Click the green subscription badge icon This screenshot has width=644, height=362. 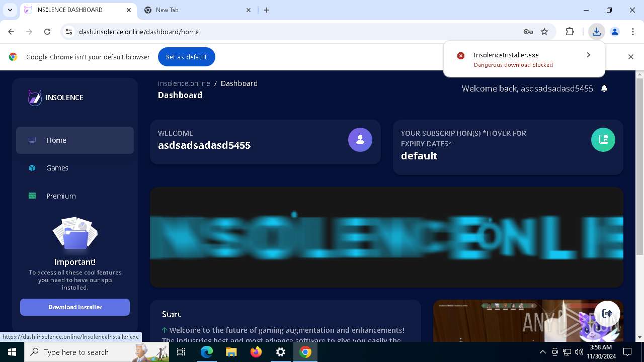tap(603, 140)
